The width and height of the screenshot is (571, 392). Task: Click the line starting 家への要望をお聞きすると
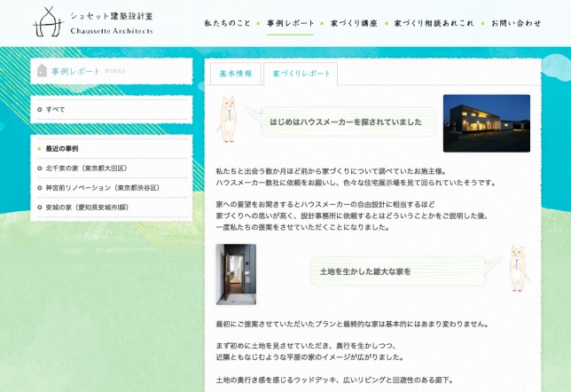[325, 204]
